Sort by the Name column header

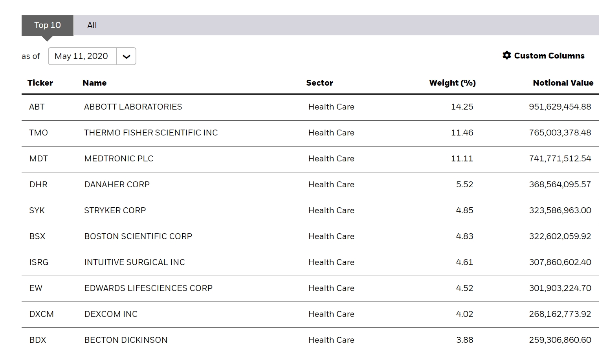pyautogui.click(x=94, y=83)
